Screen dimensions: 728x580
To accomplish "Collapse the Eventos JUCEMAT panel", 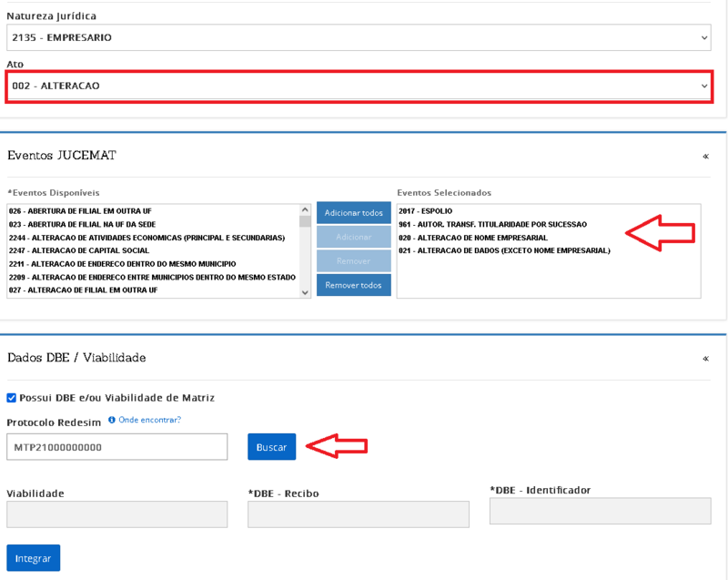I will pos(706,156).
